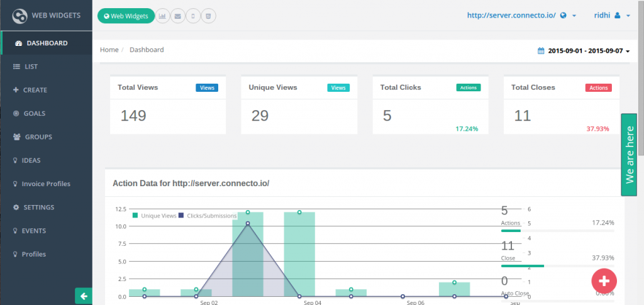Open the email envelope icon

pyautogui.click(x=178, y=16)
